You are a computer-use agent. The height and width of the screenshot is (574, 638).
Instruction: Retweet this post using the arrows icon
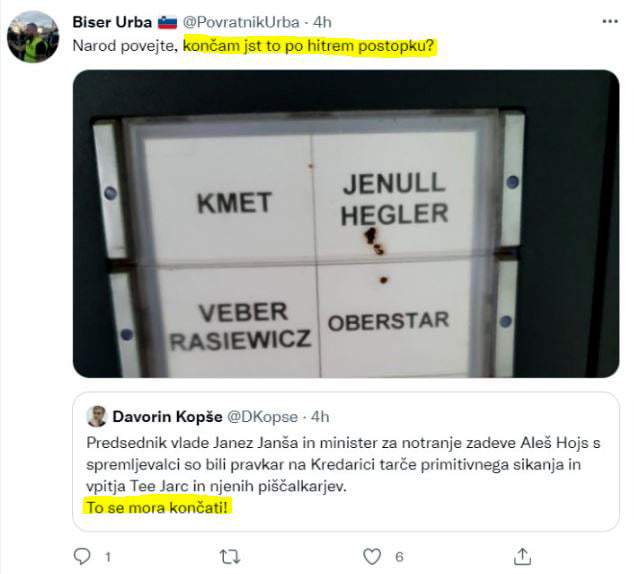click(x=229, y=555)
